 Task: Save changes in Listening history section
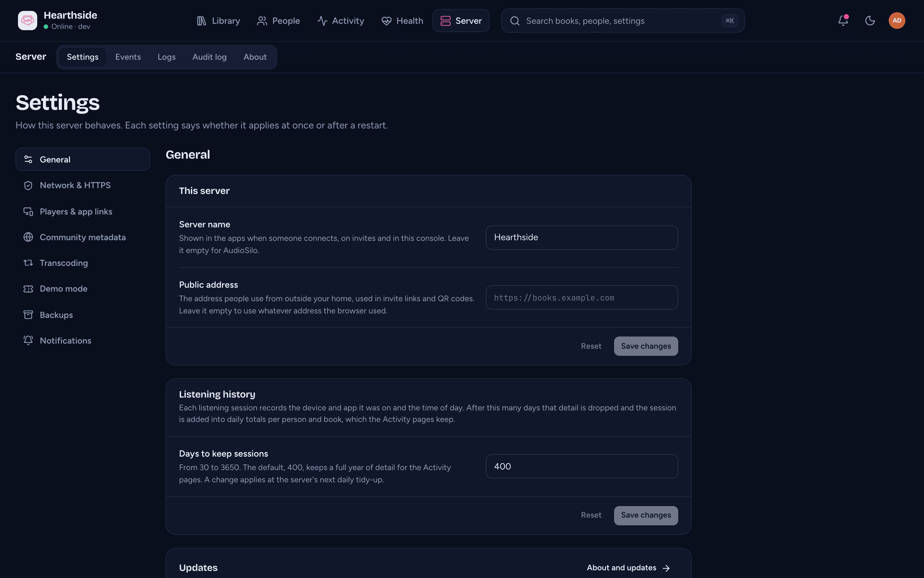coord(646,515)
